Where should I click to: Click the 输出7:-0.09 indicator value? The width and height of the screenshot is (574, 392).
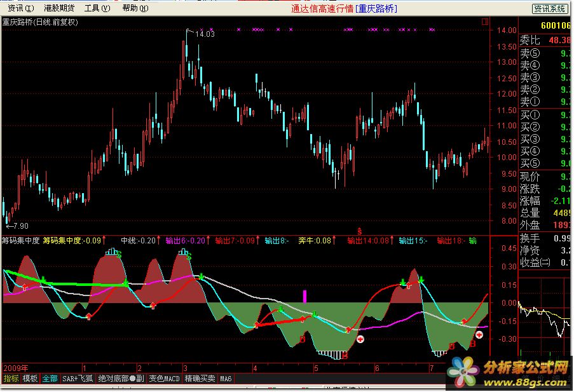coord(235,241)
